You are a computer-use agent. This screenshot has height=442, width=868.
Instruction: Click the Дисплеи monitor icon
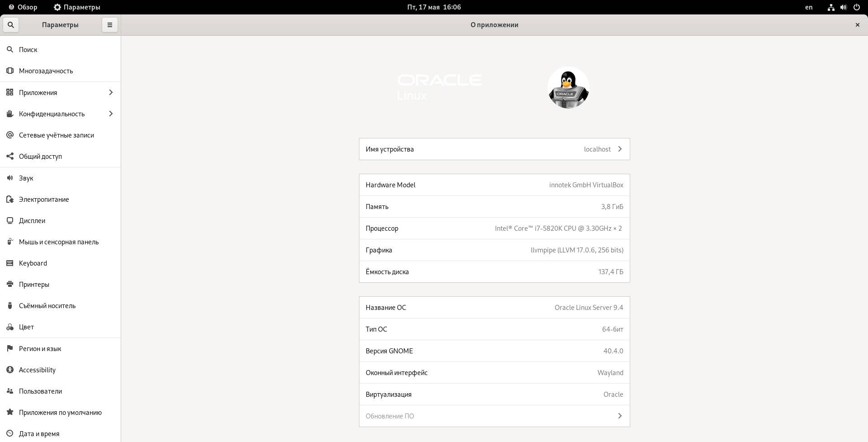[x=10, y=220]
